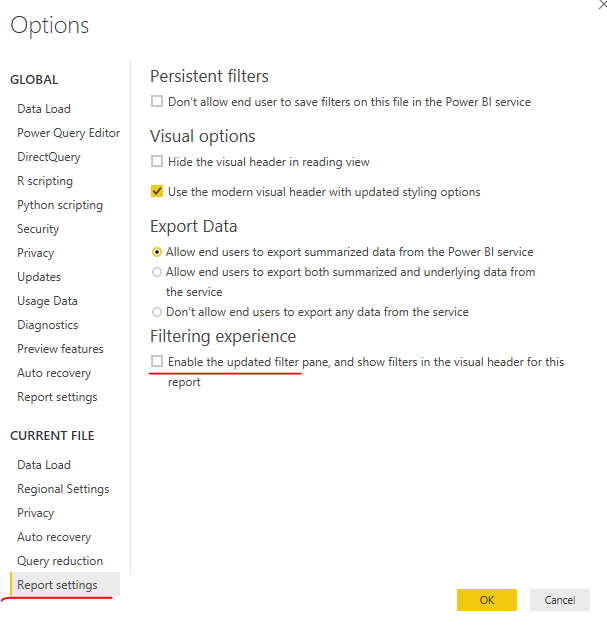Image resolution: width=607 pixels, height=627 pixels.
Task: Click the GLOBAL section header
Action: 34,80
